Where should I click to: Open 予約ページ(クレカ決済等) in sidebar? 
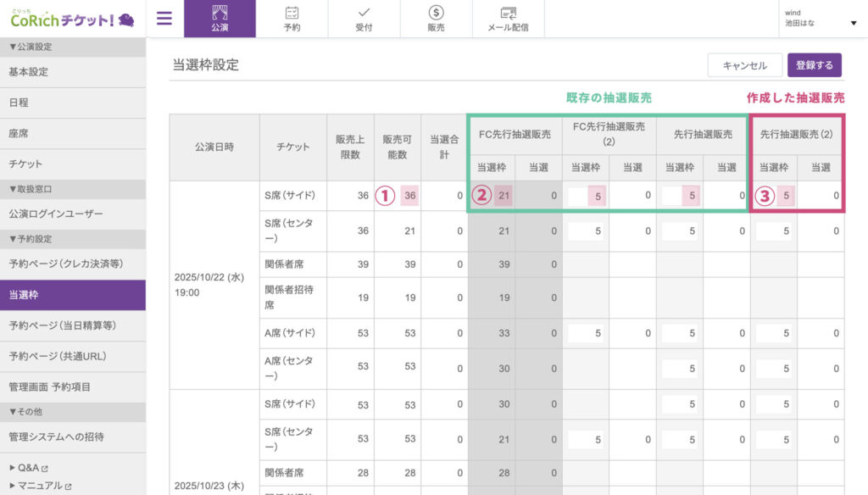(63, 264)
